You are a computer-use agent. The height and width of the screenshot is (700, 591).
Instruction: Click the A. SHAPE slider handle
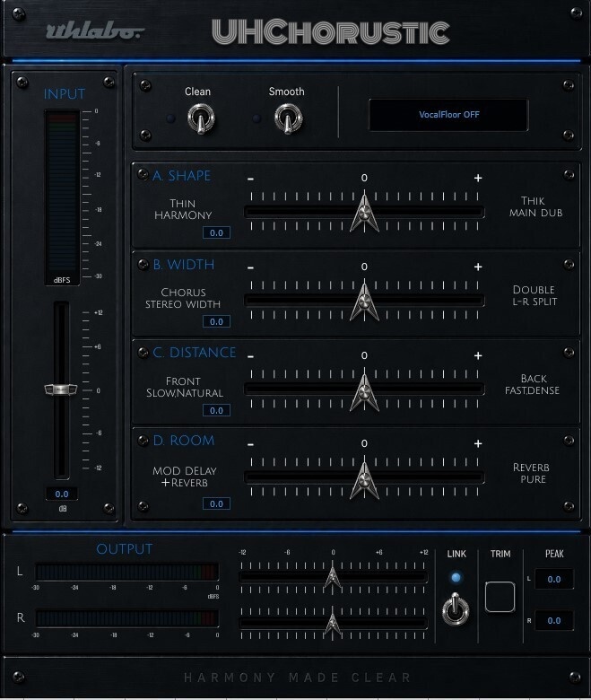pyautogui.click(x=364, y=212)
